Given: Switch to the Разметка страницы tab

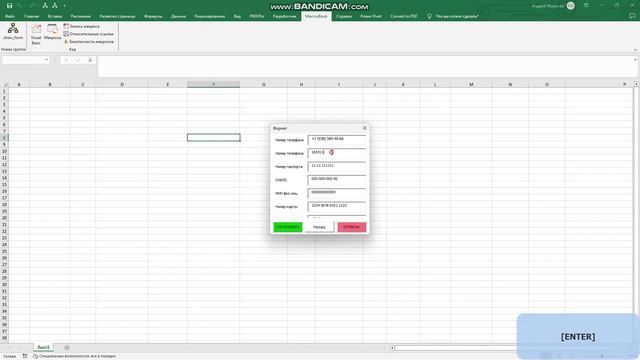Looking at the screenshot, I should coord(117,16).
